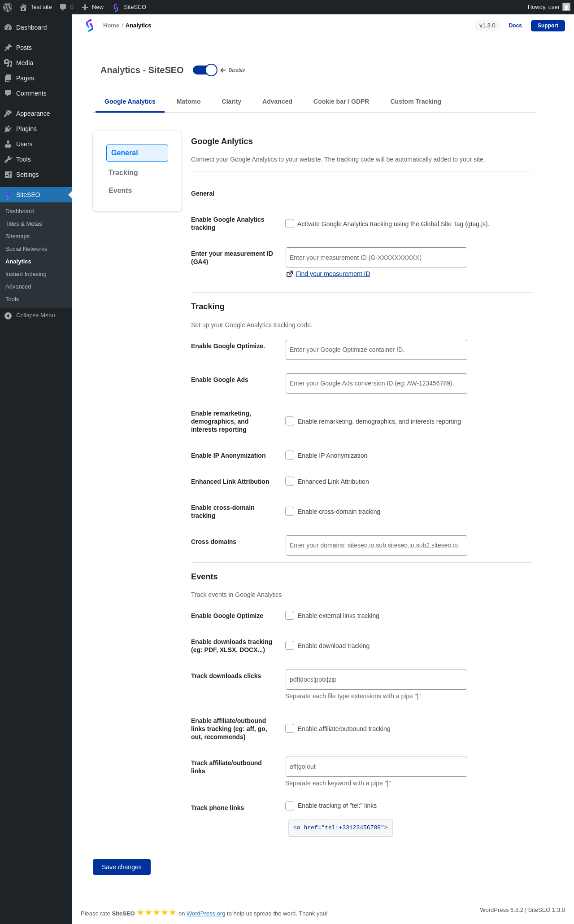Image resolution: width=574 pixels, height=924 pixels.
Task: Open the WordPress.org rating link
Action: tap(206, 913)
